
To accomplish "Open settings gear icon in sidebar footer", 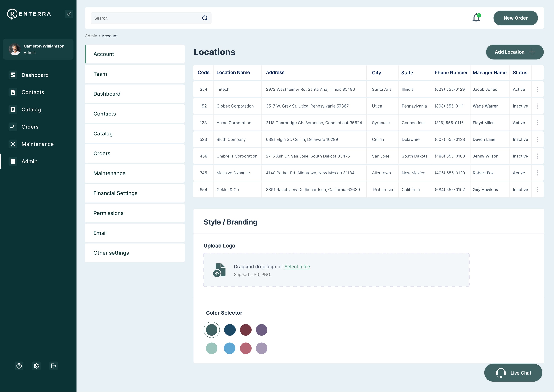I will [x=36, y=366].
